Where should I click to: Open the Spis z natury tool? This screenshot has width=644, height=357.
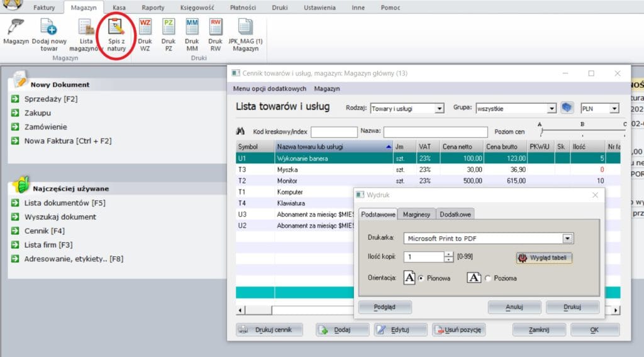pos(116,28)
